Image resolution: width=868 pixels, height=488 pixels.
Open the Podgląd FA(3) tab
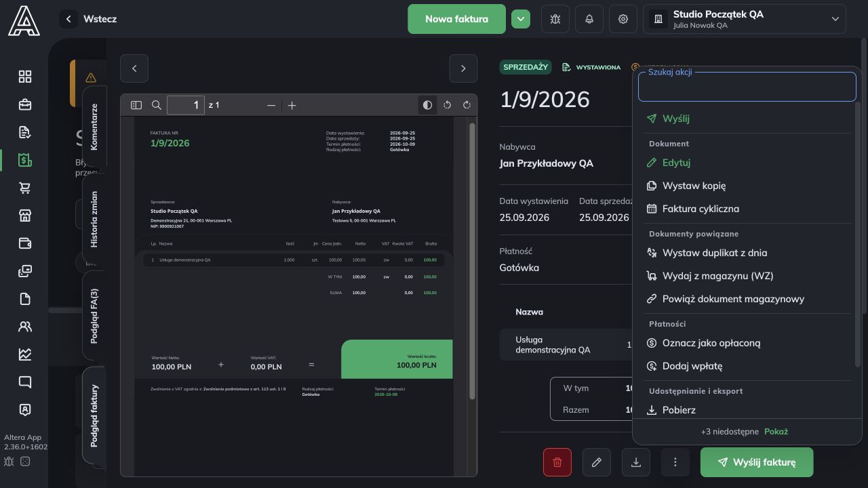pos(94,316)
